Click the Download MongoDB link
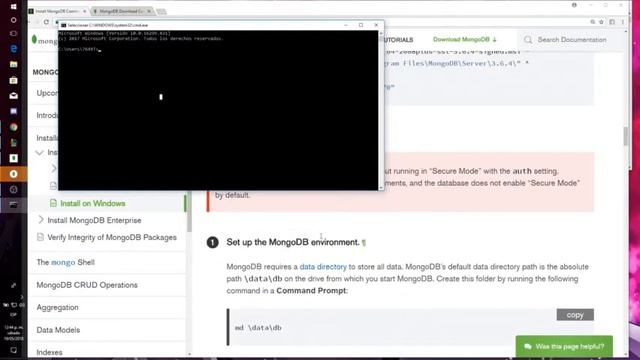The width and height of the screenshot is (640, 360). 464,39
